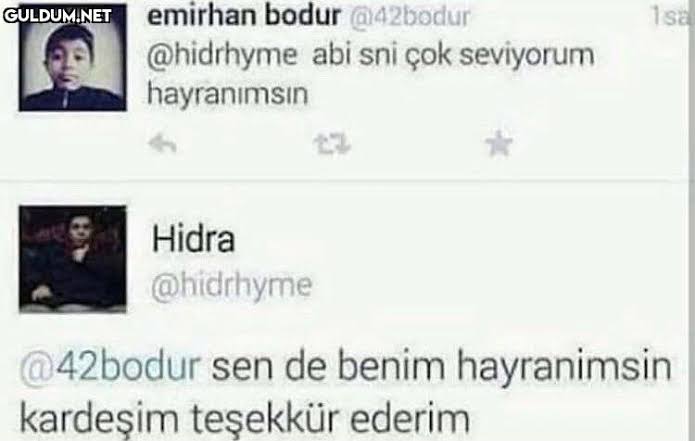Image resolution: width=695 pixels, height=441 pixels.
Task: Click the emirhan bodur display name
Action: click(x=243, y=16)
